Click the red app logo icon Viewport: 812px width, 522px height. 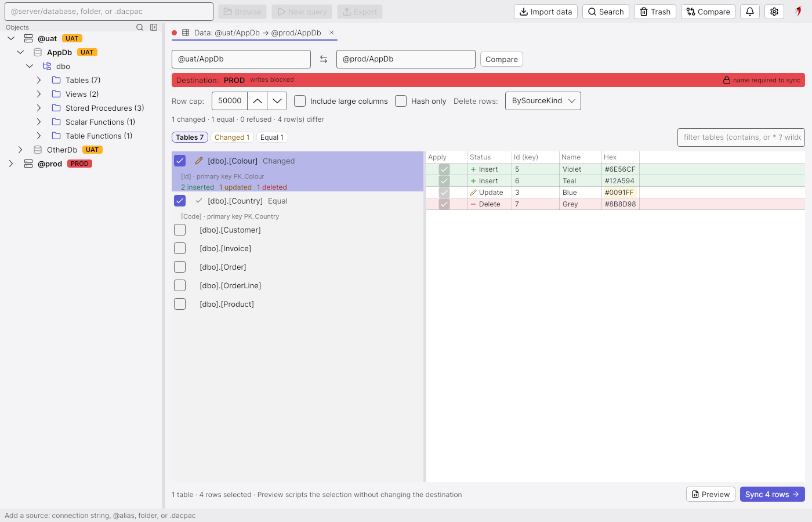(799, 11)
